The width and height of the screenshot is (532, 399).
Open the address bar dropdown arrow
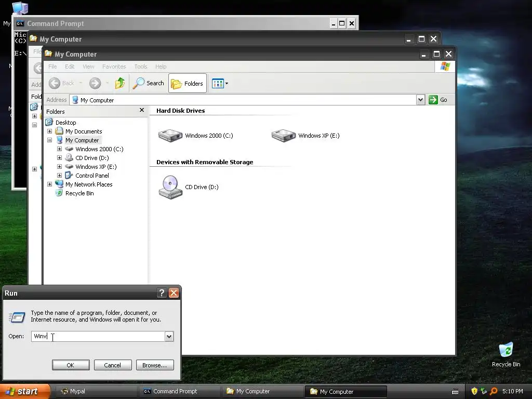tap(420, 100)
